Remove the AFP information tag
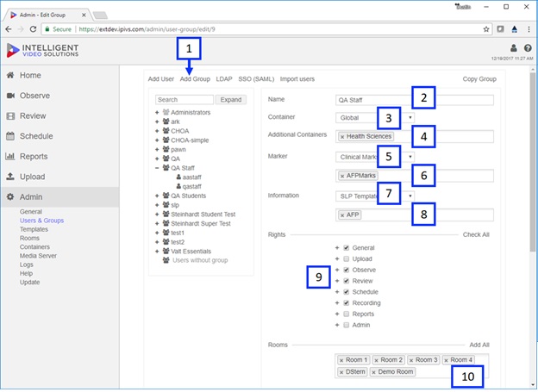The width and height of the screenshot is (538, 392). 342,215
